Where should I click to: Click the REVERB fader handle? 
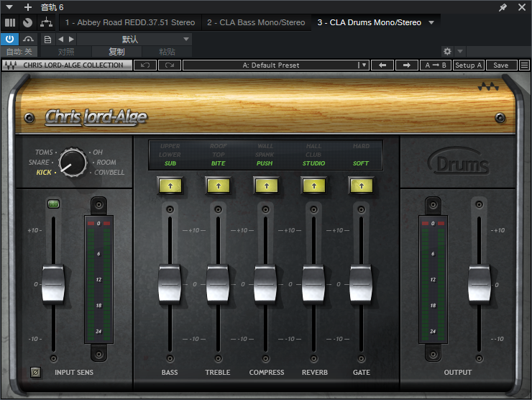click(314, 284)
